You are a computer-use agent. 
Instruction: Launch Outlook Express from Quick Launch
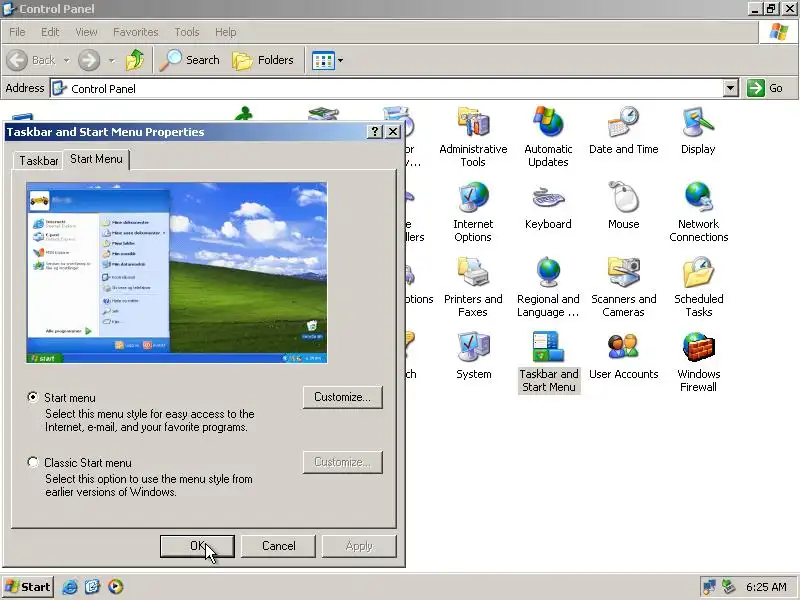(x=92, y=587)
